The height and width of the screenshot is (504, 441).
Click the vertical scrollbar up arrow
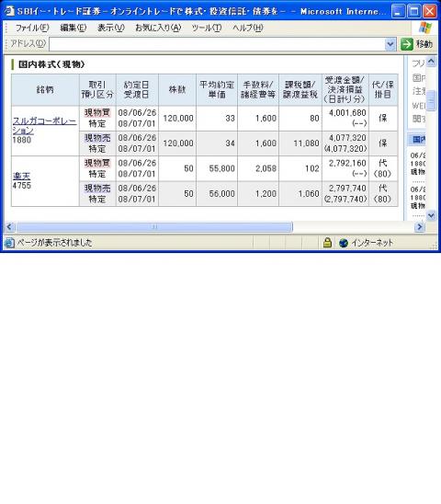tap(431, 61)
